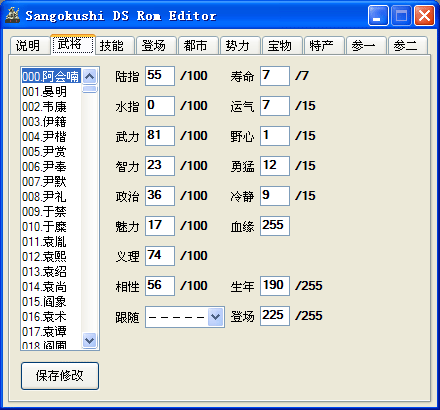Viewport: 440px width, 410px height.
Task: Select 013.袁绍 in the list
Action: (51, 271)
